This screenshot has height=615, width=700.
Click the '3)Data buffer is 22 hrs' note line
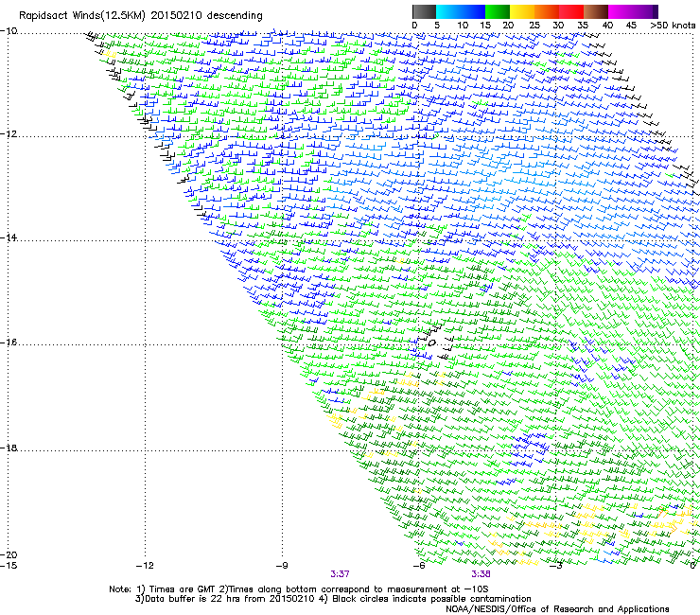coord(333,599)
